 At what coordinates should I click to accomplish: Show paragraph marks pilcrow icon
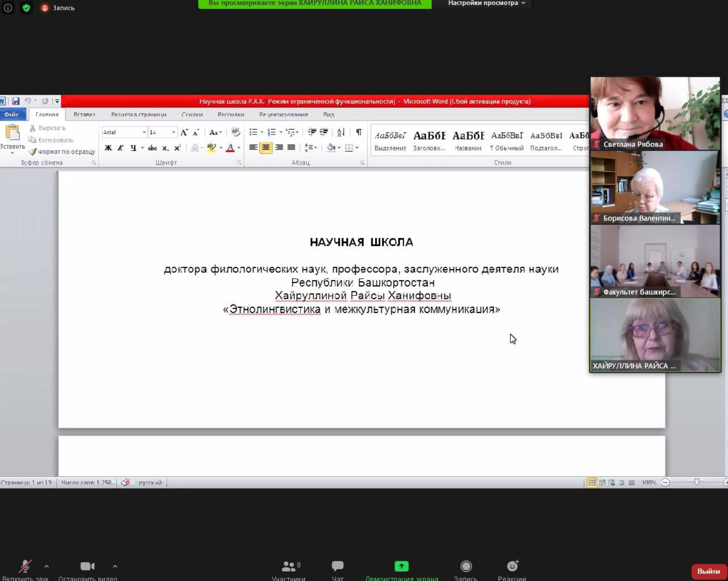[x=359, y=132]
